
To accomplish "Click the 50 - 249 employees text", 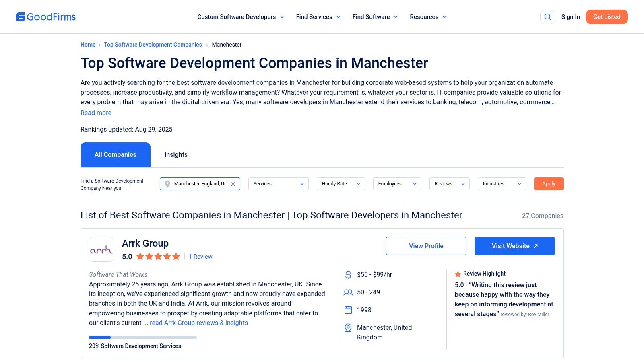I will pyautogui.click(x=368, y=292).
